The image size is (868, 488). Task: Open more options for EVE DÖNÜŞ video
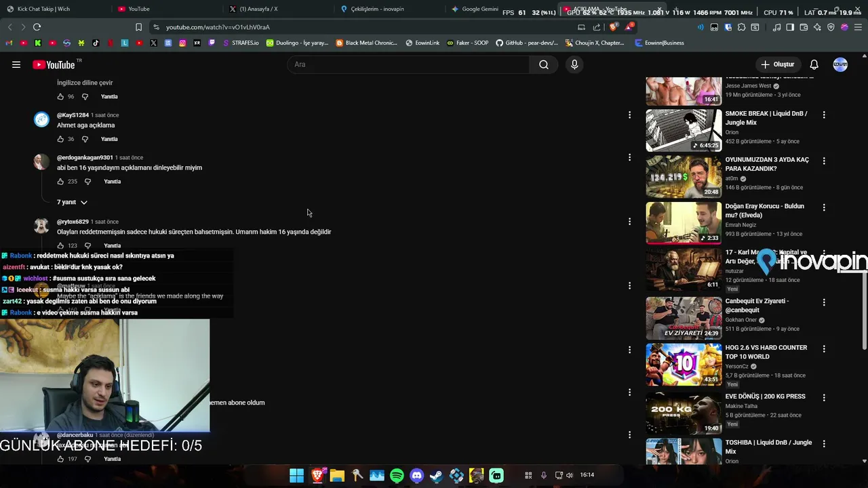pyautogui.click(x=824, y=398)
